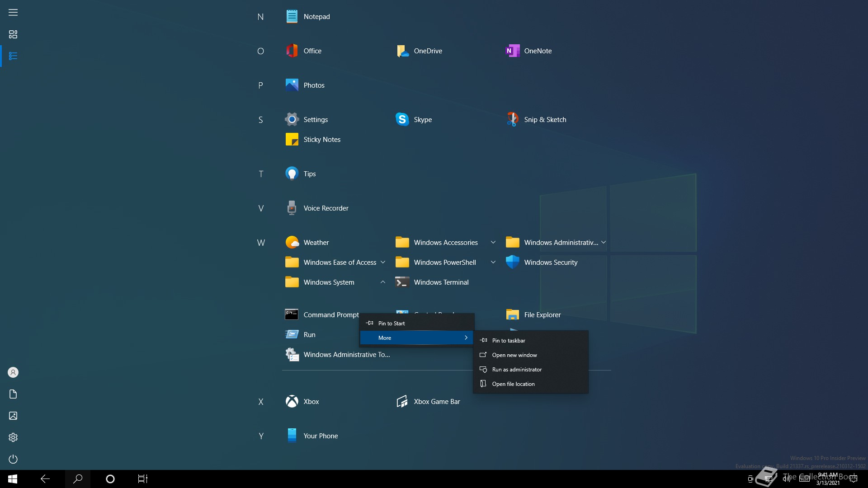
Task: Open Pictures from the sidebar
Action: [x=13, y=416]
